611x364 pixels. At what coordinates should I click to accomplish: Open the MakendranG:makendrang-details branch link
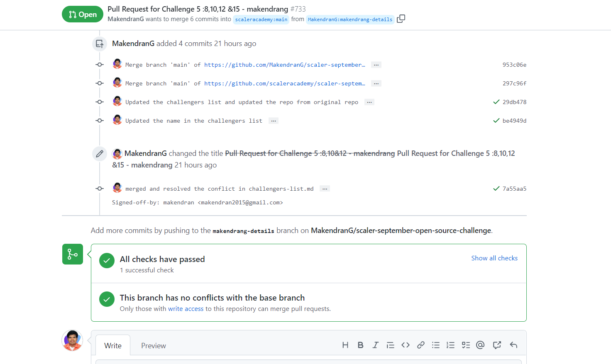click(350, 19)
